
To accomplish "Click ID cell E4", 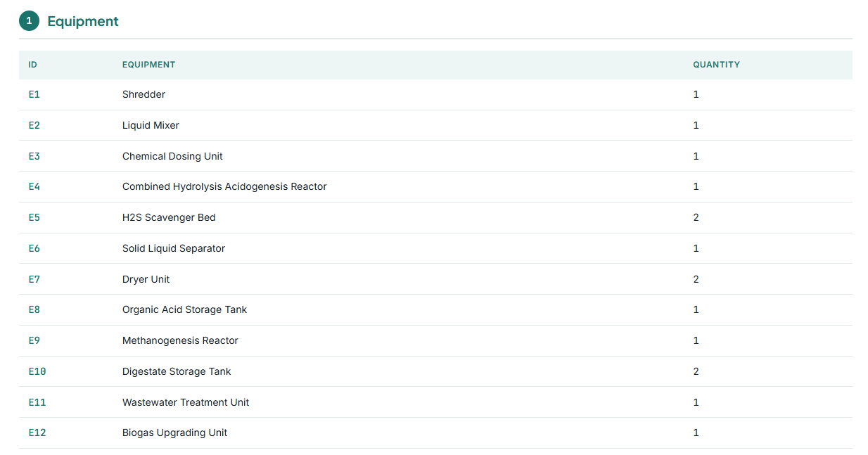I will (34, 186).
